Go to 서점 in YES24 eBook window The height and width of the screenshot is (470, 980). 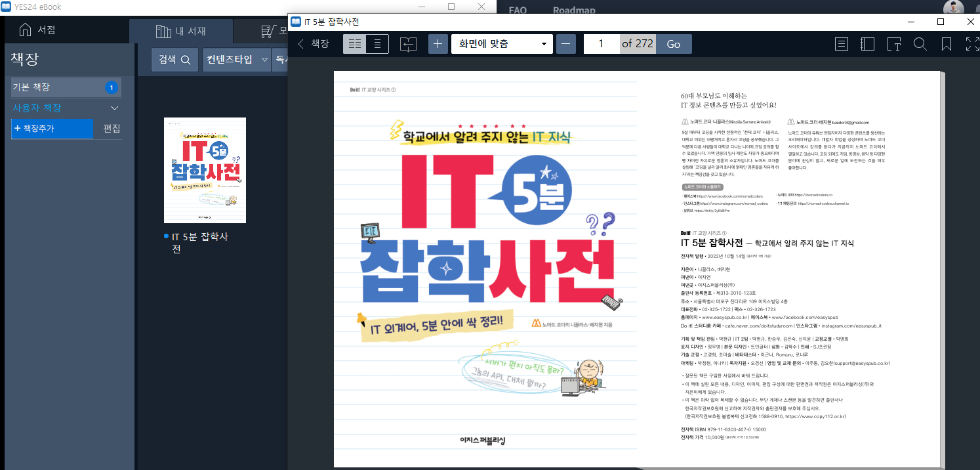(37, 30)
